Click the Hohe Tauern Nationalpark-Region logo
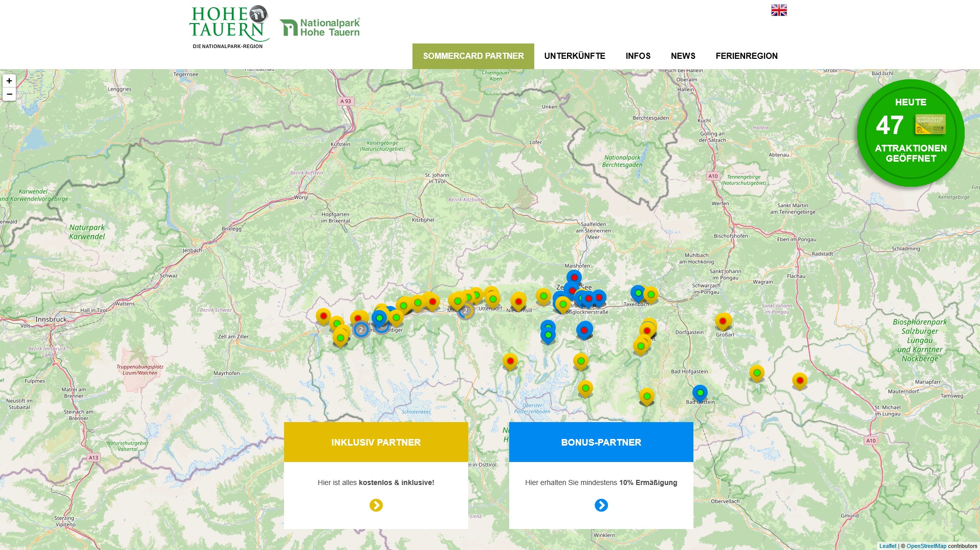This screenshot has height=550, width=980. click(229, 28)
